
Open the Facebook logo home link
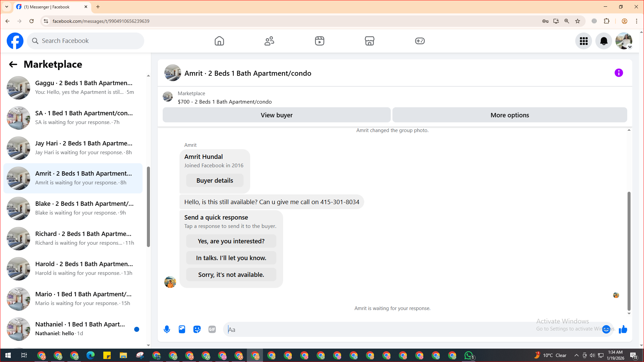pyautogui.click(x=15, y=41)
